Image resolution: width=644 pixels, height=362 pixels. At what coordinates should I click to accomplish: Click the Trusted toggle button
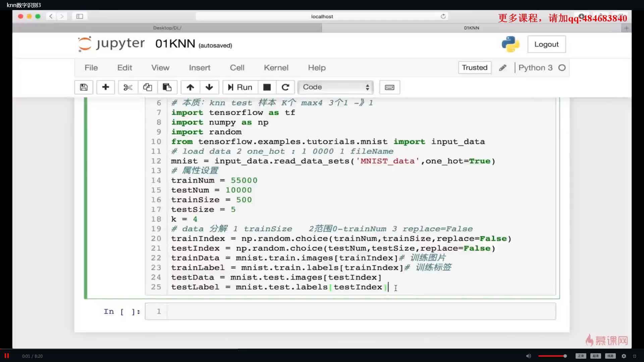point(474,67)
